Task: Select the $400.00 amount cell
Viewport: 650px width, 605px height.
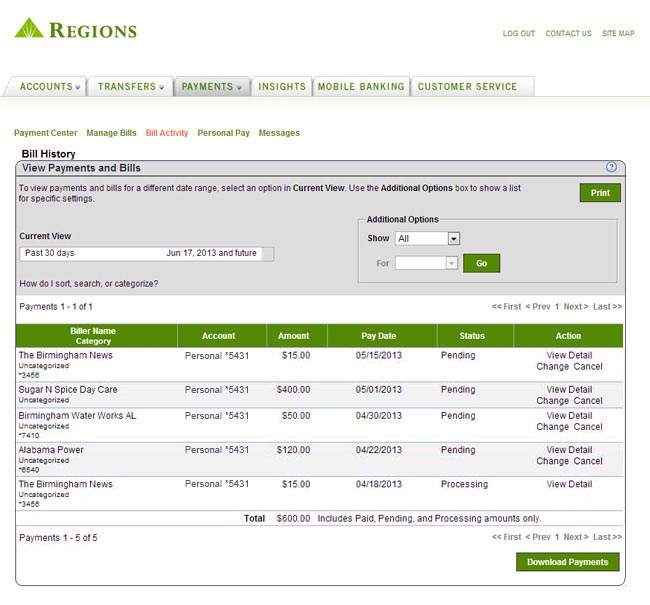Action: point(293,390)
